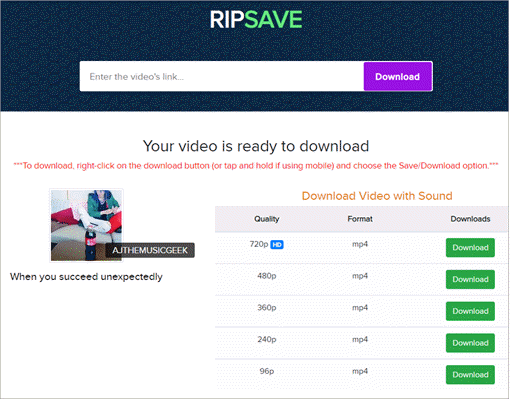Focus the video link input field
510x400 pixels.
point(222,76)
